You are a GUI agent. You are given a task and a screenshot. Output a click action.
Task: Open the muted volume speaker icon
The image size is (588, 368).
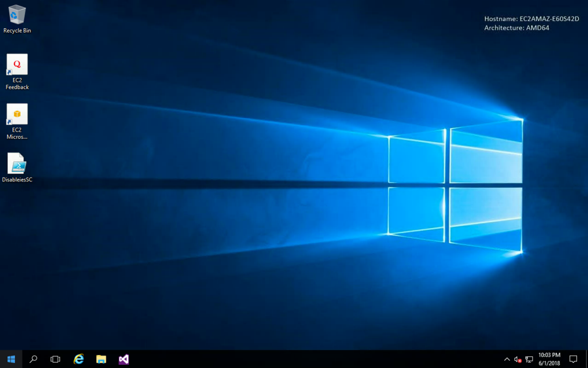pos(517,359)
